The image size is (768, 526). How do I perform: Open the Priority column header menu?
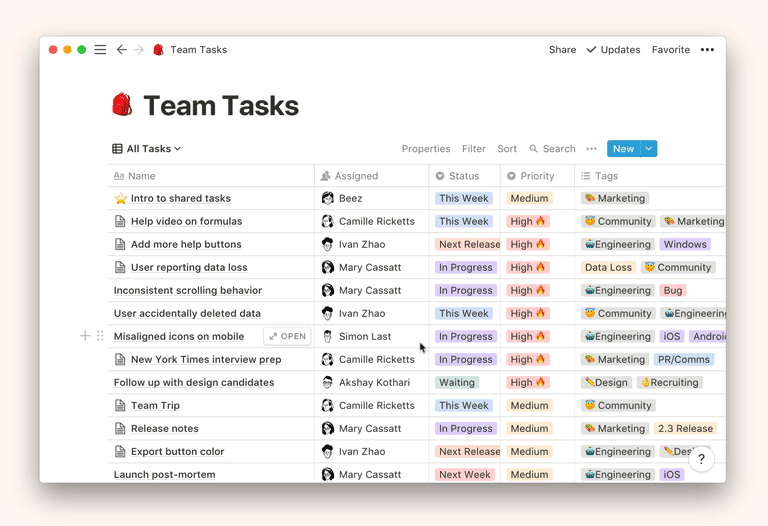click(536, 176)
